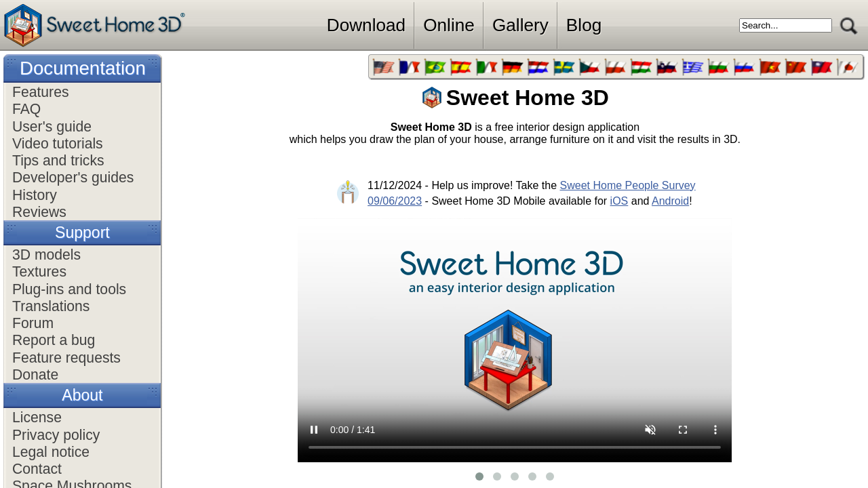Open the Blog tab

pos(584,25)
